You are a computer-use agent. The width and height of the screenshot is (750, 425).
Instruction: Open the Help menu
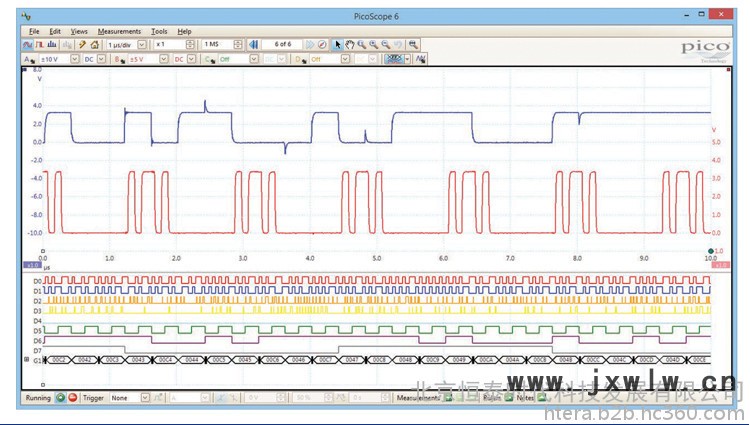tap(184, 32)
